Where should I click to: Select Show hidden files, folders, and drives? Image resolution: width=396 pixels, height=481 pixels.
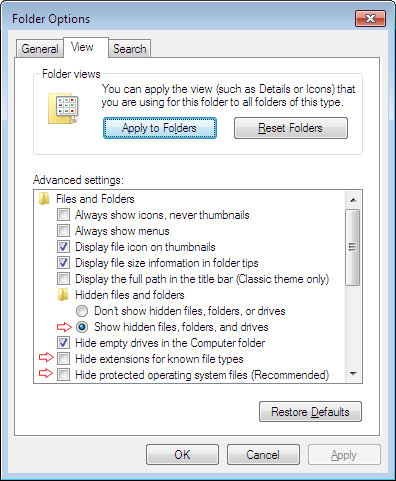(x=82, y=327)
